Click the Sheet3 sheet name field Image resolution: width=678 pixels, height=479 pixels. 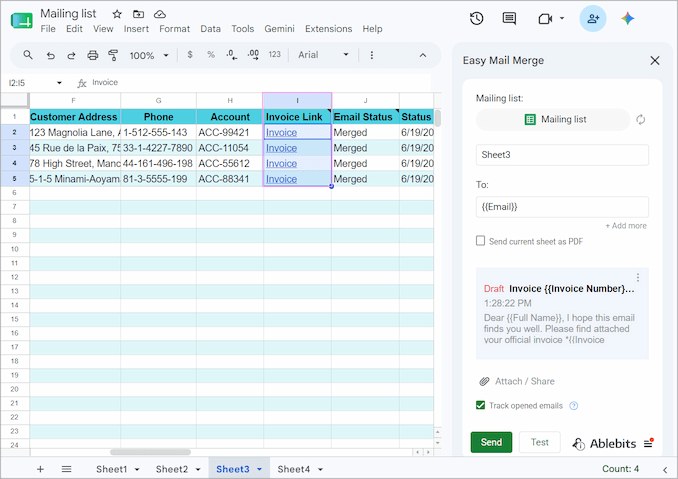click(x=562, y=155)
